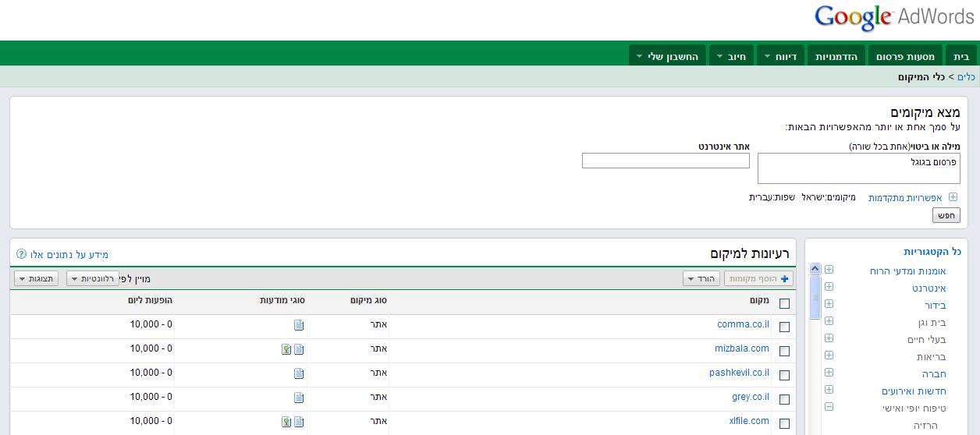Viewport: 980px width, 435px height.
Task: Open the מידע על נתונים אלו link
Action: click(x=69, y=254)
